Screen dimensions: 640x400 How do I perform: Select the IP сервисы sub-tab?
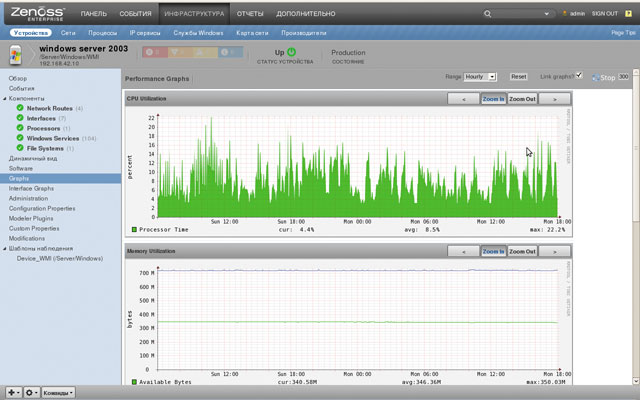coord(145,33)
